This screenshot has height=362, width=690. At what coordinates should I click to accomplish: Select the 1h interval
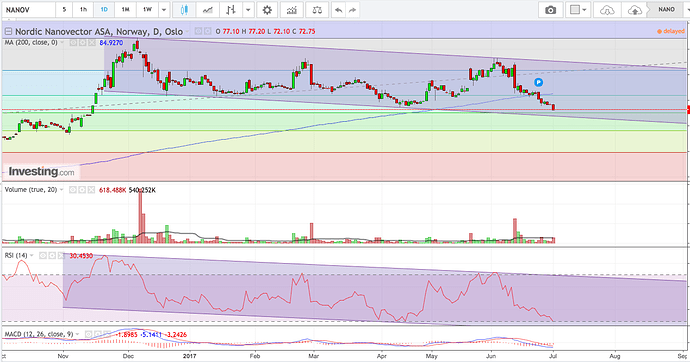83,10
